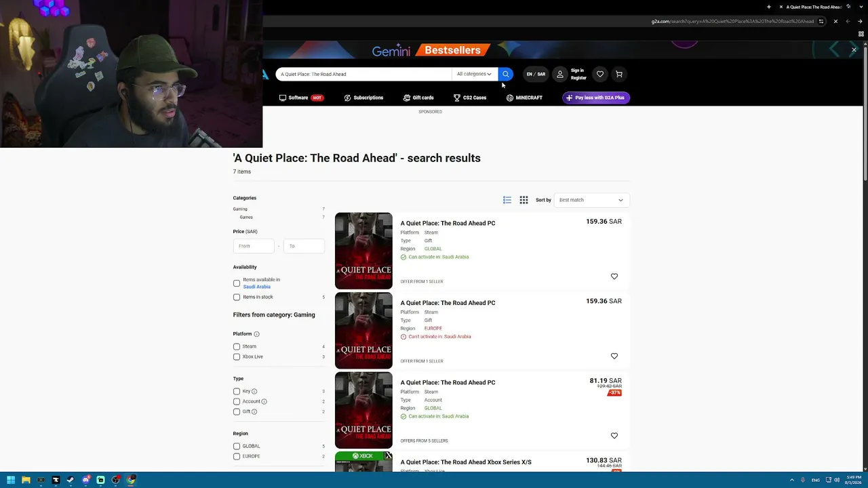
Task: Open the browser tab list chevron
Action: click(x=861, y=7)
